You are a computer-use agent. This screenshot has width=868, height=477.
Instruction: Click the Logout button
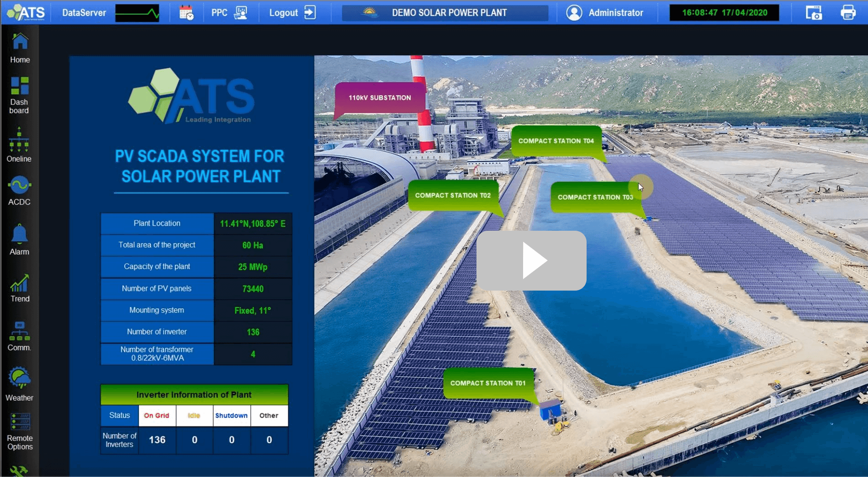[x=292, y=13]
